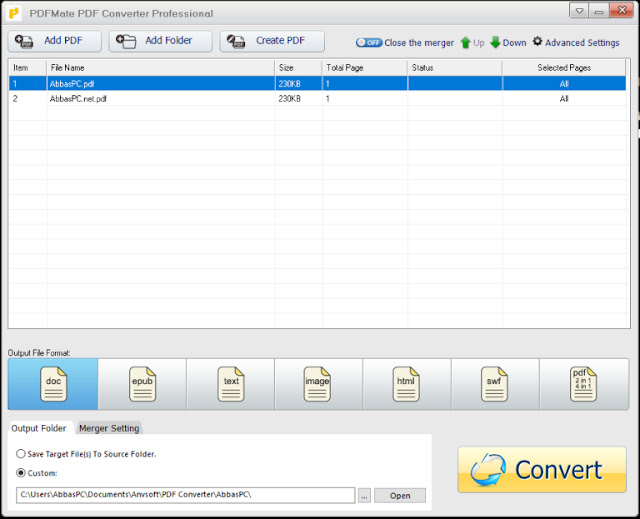
Task: Switch to Merger Setting tab
Action: [109, 428]
